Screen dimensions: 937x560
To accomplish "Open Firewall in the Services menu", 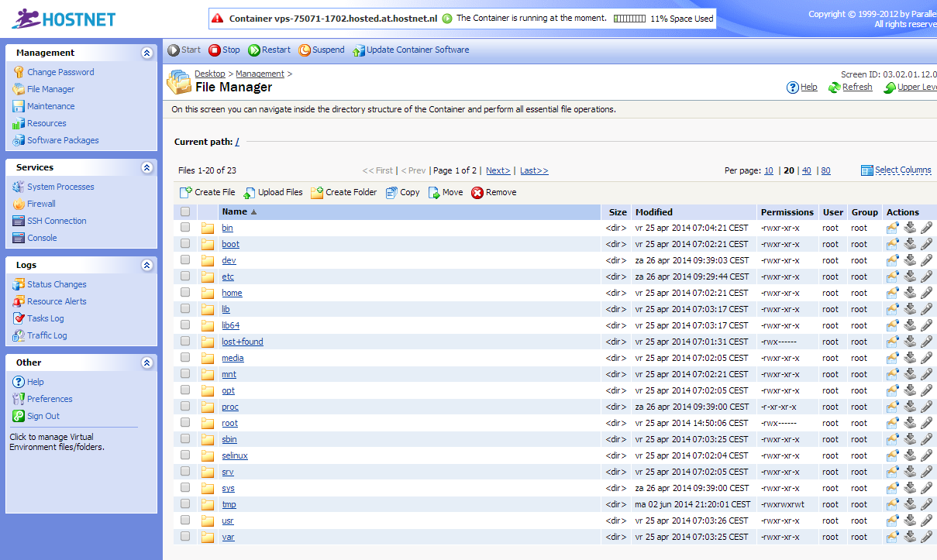I will (41, 204).
